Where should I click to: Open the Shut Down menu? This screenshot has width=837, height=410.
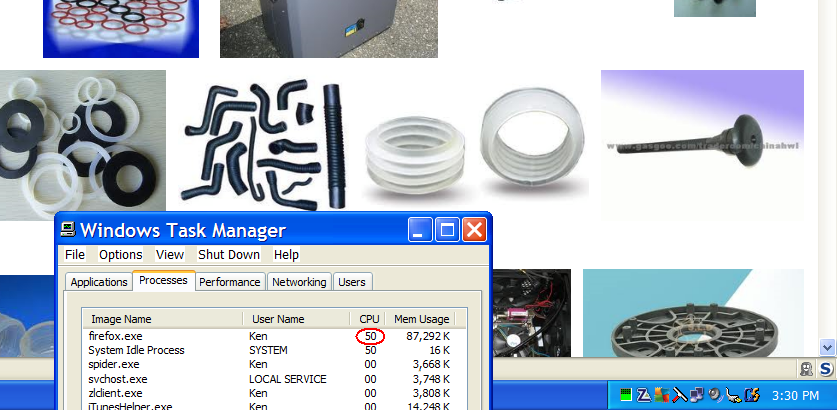[229, 255]
